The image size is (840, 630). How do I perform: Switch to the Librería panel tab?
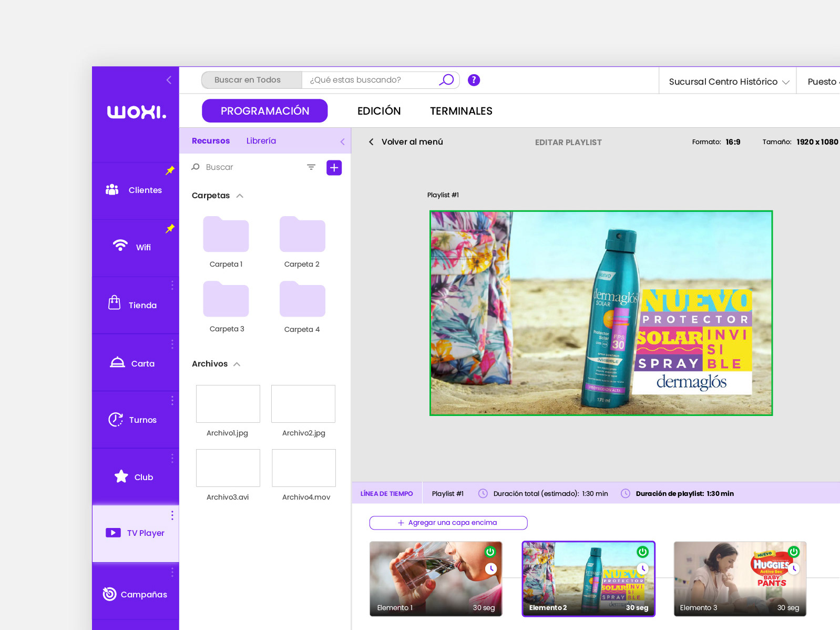pos(261,141)
